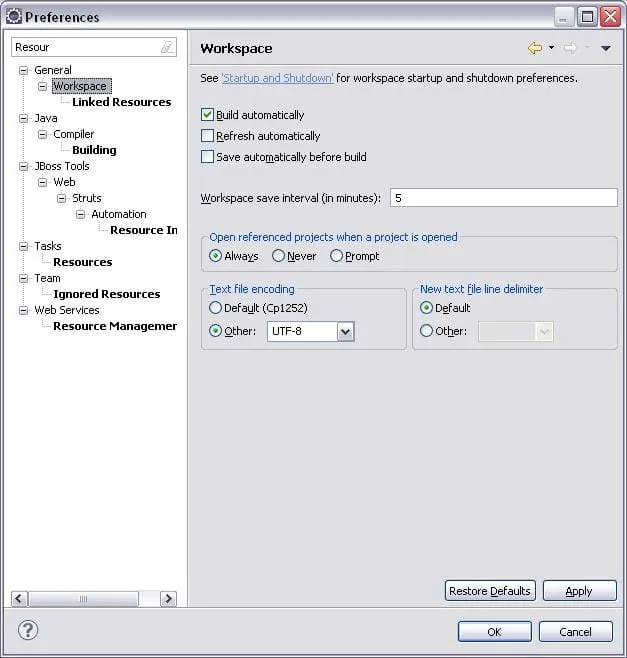Click the tree horizontal scrollbar right arrow

[x=168, y=598]
